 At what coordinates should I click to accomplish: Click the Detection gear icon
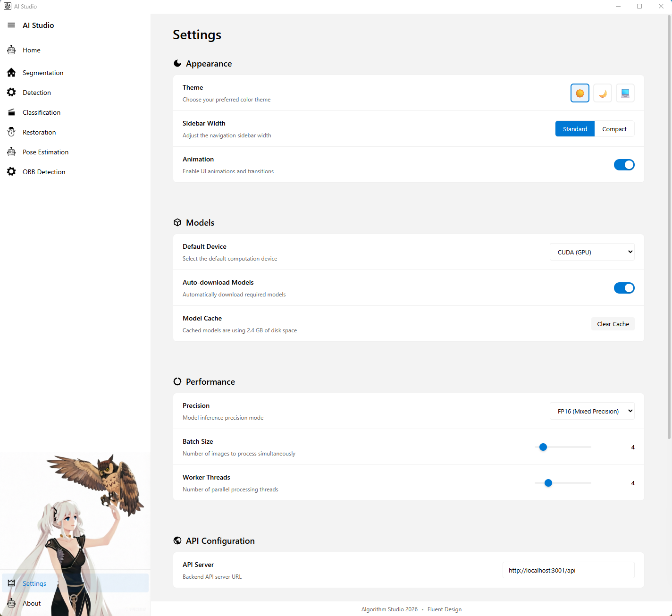click(x=11, y=93)
